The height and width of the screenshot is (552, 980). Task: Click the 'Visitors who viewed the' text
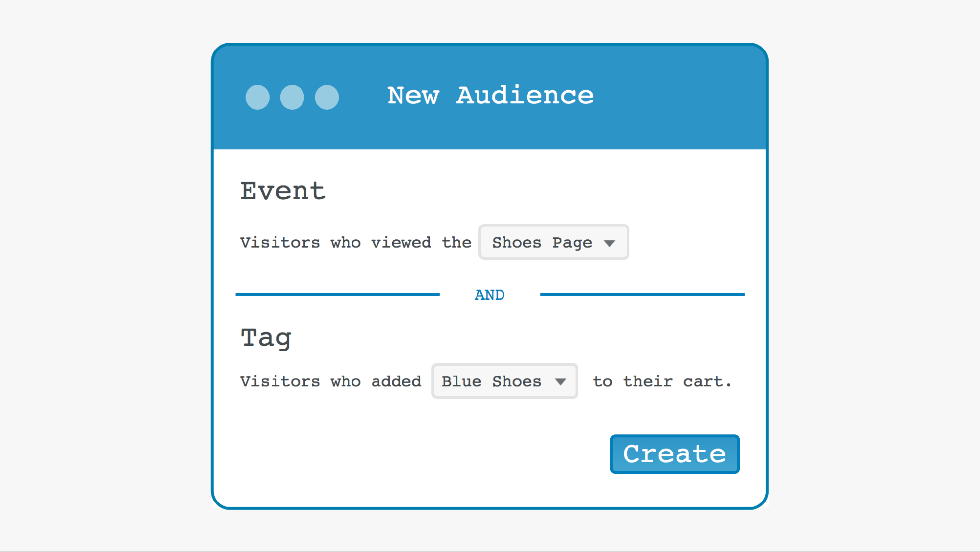coord(355,243)
